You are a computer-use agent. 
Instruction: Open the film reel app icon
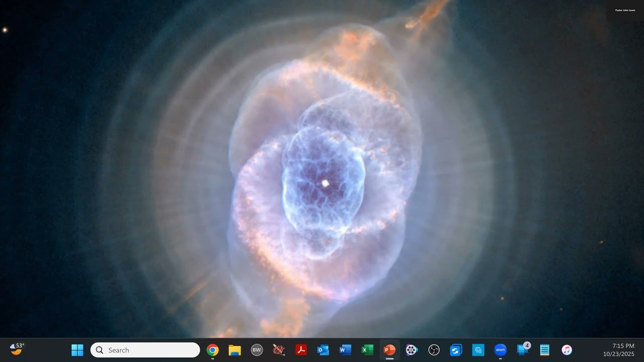pos(412,350)
